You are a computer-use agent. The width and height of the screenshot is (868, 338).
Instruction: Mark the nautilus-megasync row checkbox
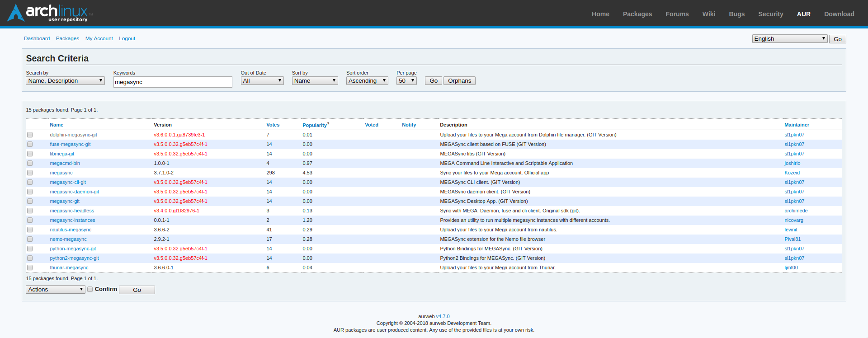[30, 230]
